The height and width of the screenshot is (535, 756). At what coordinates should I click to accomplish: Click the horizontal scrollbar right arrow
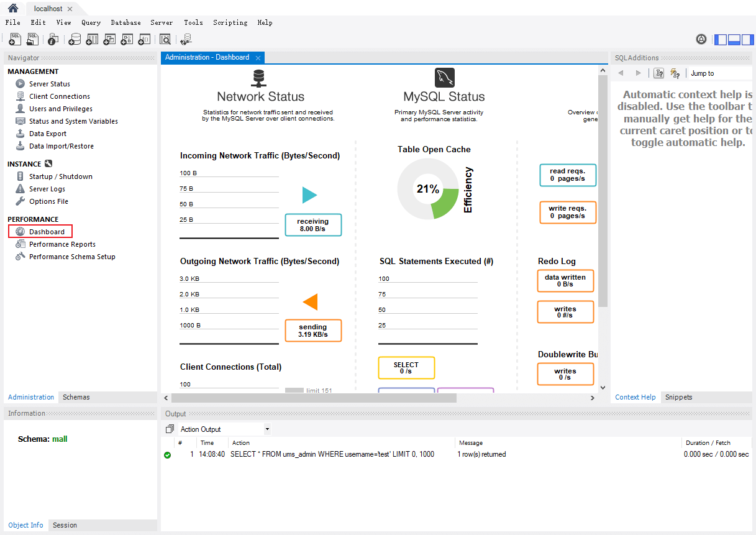(593, 398)
